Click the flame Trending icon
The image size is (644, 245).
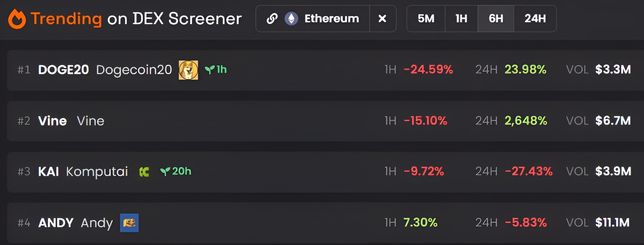[17, 19]
